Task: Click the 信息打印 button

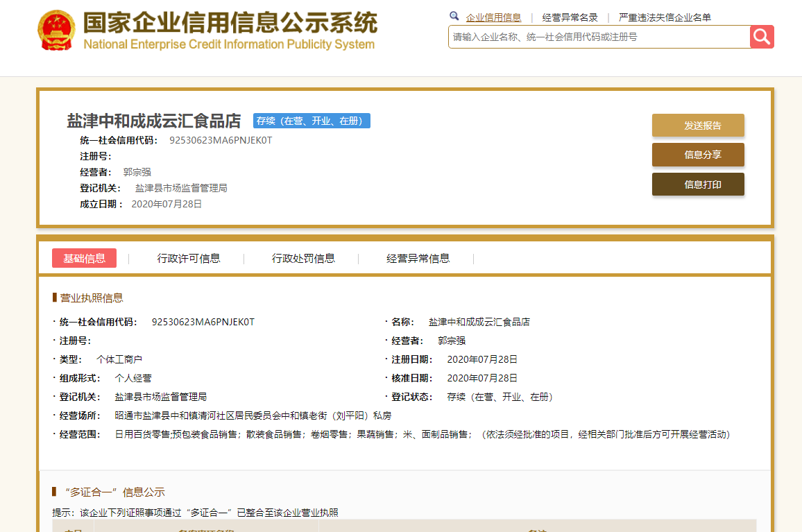Action: (698, 185)
